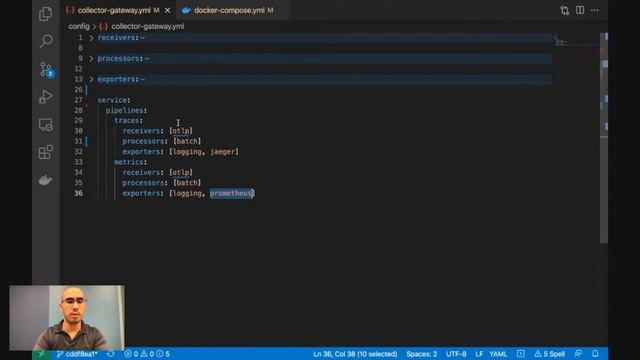640x360 pixels.
Task: Click the feedback icon in the status bar
Action: click(578, 354)
